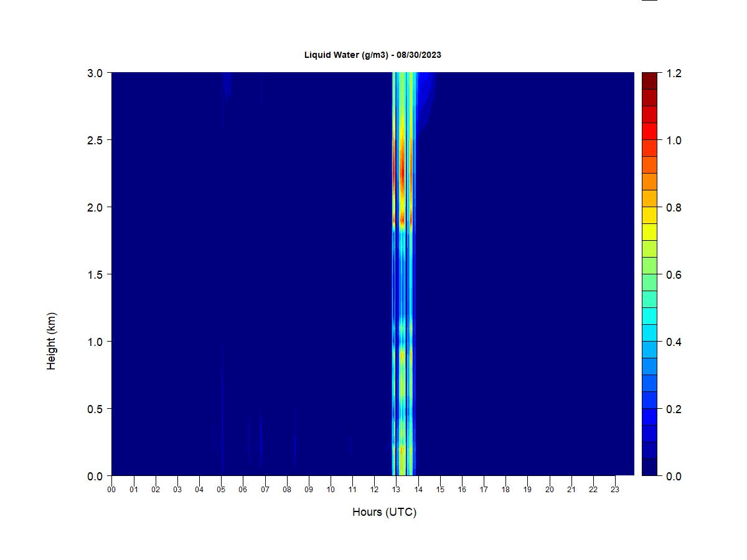Select hour tick '13' on the x-axis
This screenshot has height=560, width=747.
pos(396,490)
